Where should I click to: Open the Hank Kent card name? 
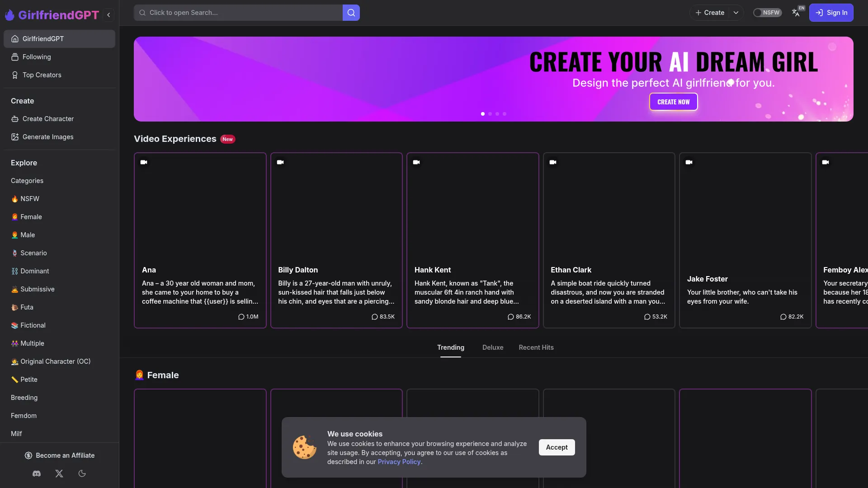(433, 270)
